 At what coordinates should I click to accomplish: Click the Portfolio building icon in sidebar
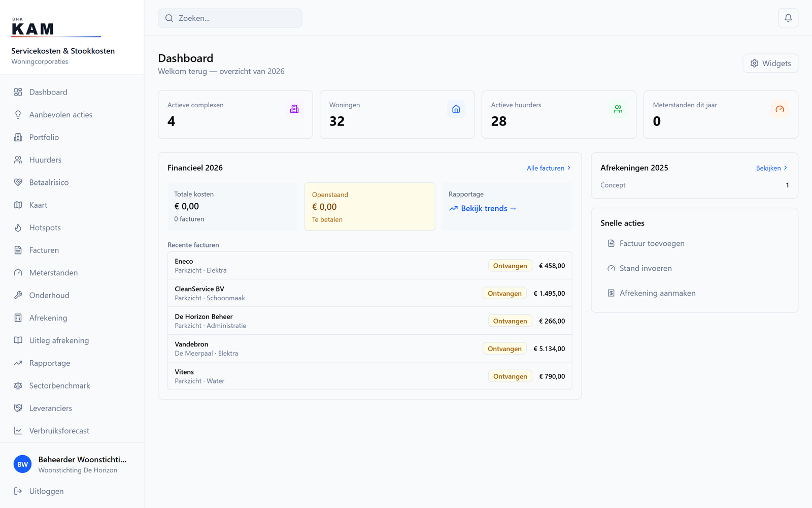coord(18,137)
